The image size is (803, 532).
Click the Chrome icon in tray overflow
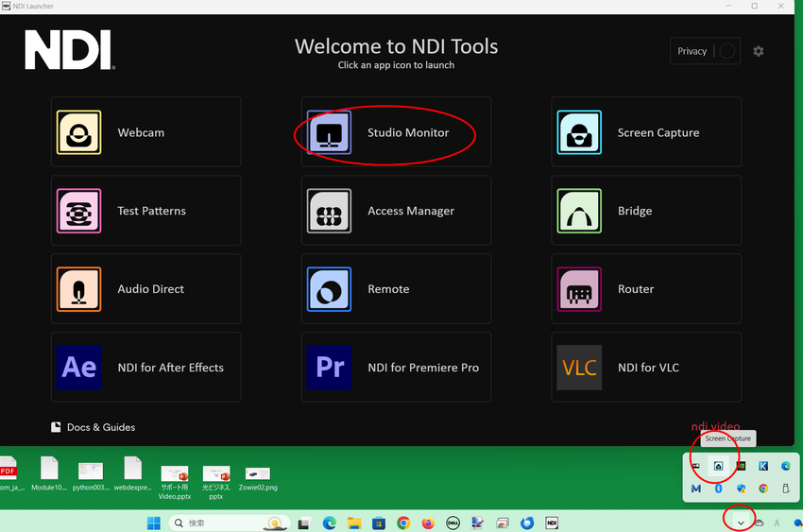pos(763,489)
